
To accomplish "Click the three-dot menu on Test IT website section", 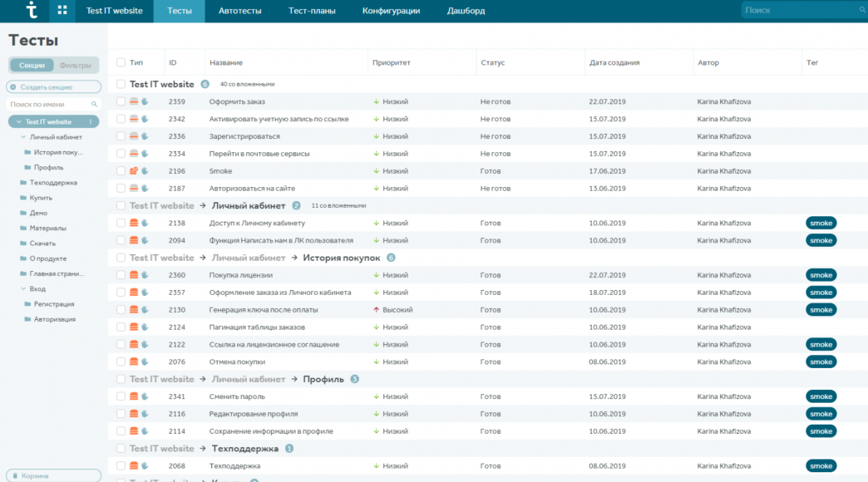I will click(x=90, y=122).
